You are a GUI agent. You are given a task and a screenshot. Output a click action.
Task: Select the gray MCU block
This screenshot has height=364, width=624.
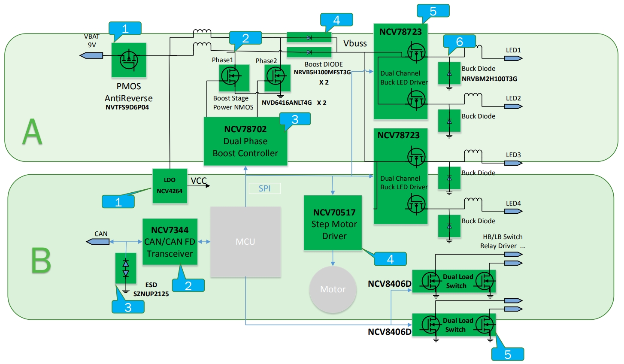coord(245,242)
